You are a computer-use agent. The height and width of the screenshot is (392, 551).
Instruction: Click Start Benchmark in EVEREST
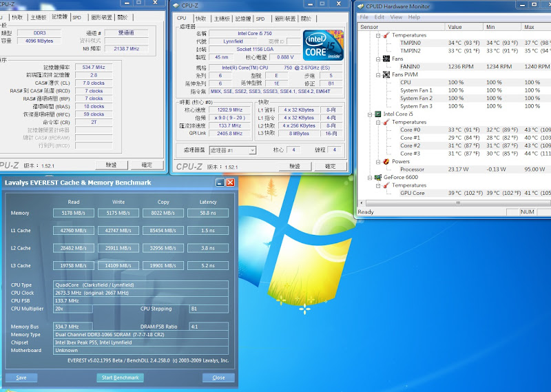pyautogui.click(x=120, y=378)
